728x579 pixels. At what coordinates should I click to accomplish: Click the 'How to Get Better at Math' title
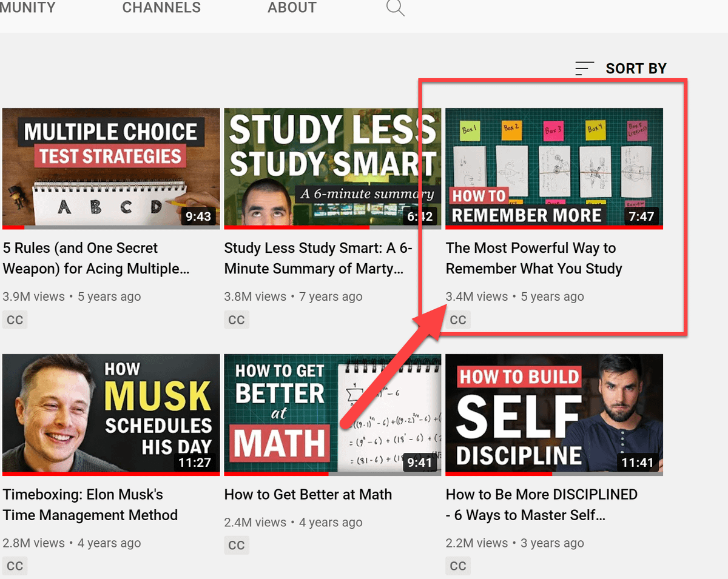[x=308, y=495]
